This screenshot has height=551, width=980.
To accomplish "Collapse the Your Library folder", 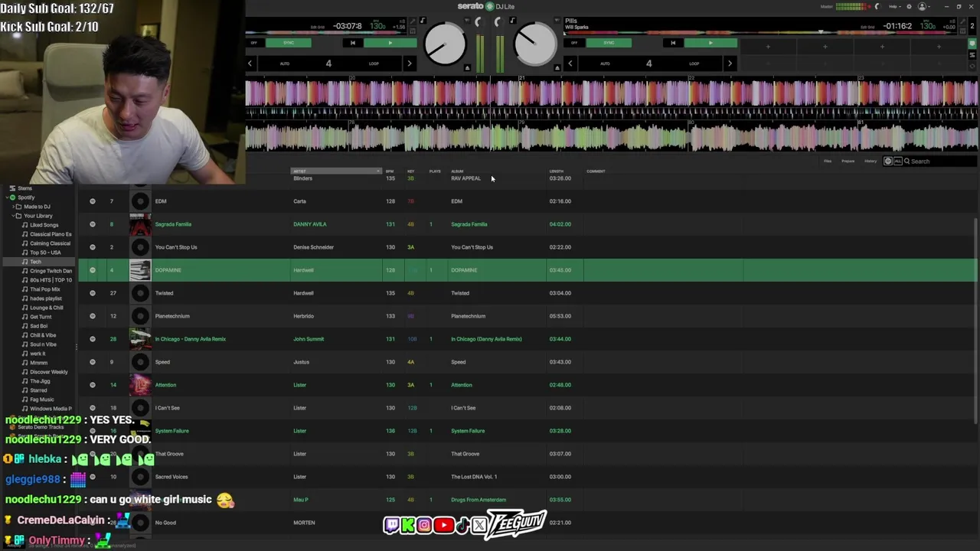I will [x=11, y=216].
